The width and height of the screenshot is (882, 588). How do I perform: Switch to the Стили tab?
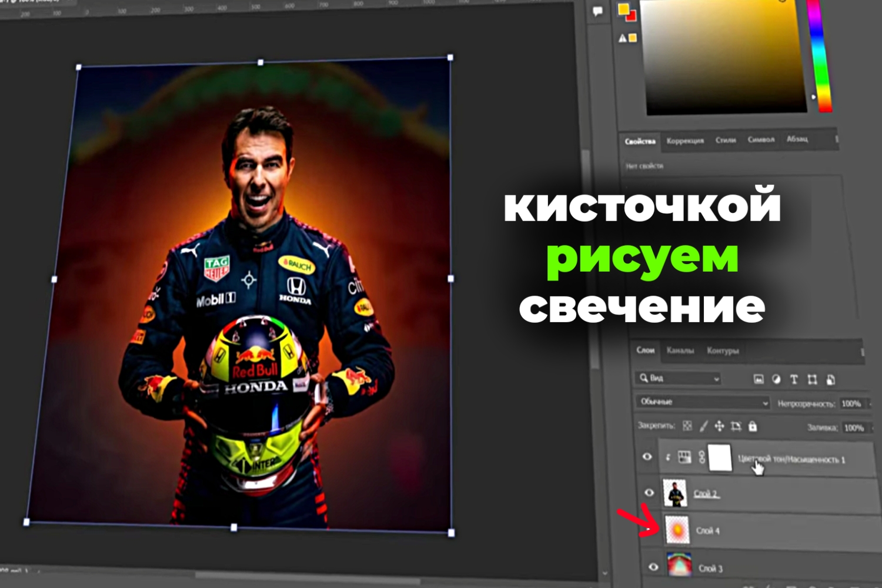pos(726,140)
